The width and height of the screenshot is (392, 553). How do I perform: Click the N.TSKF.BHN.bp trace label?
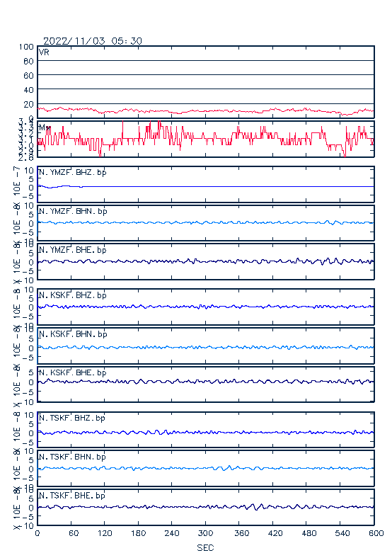[72, 457]
